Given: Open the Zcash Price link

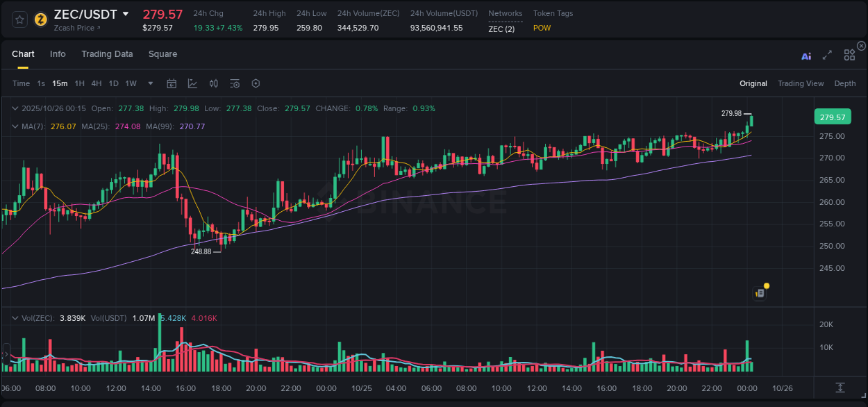Looking at the screenshot, I should pyautogui.click(x=76, y=28).
